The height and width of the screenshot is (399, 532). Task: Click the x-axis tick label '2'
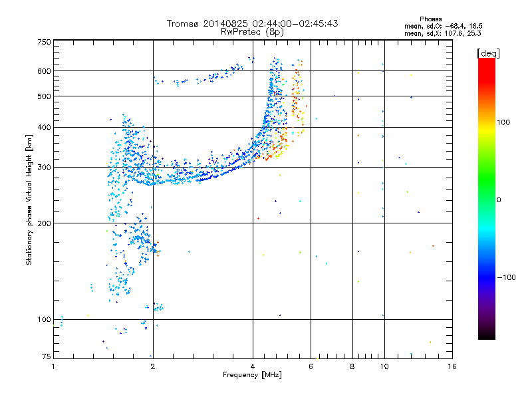pyautogui.click(x=153, y=366)
